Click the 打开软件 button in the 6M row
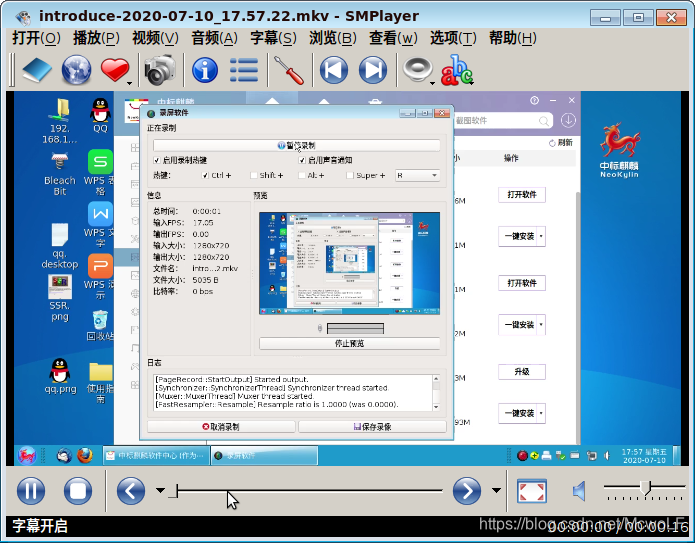 tap(522, 195)
